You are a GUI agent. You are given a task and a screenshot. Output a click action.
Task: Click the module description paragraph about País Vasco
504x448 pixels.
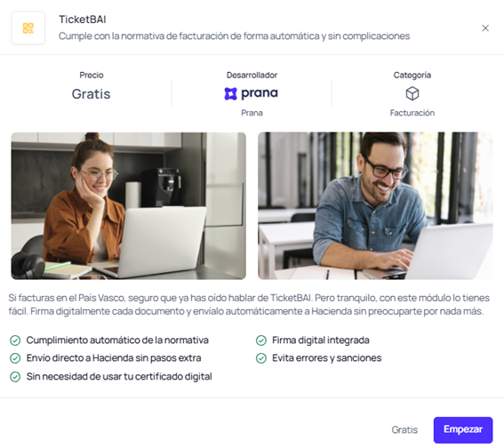tap(249, 304)
